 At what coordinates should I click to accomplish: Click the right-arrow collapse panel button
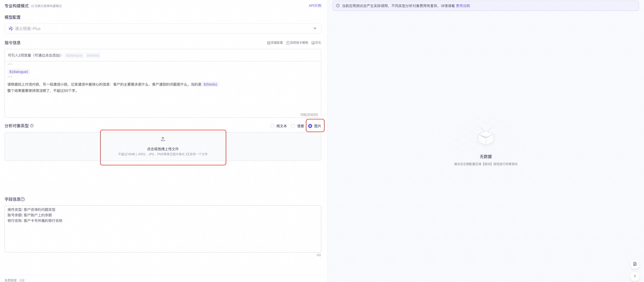point(635,276)
